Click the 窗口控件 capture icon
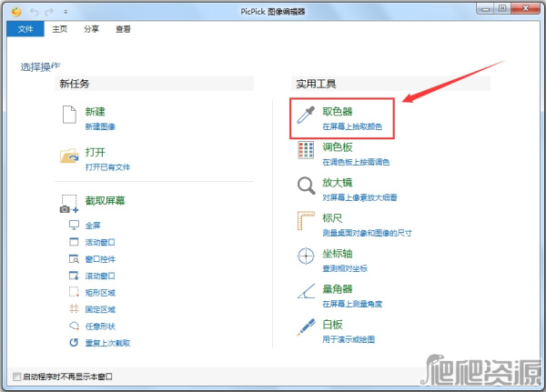Viewport: 546px width, 392px height. 74,258
